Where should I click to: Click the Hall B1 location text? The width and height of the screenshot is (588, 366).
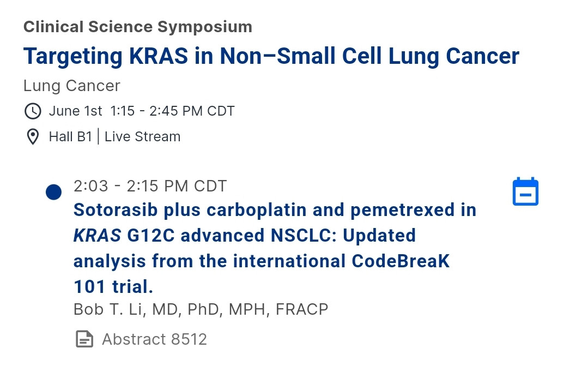tap(70, 137)
